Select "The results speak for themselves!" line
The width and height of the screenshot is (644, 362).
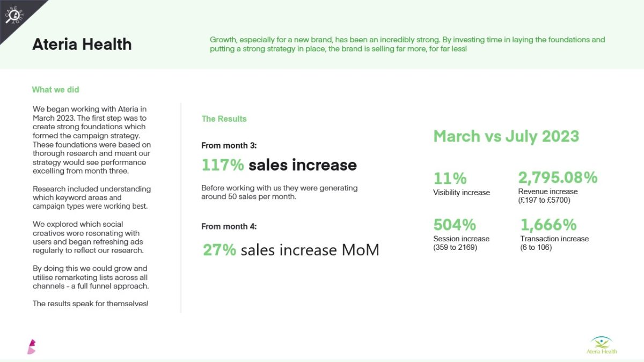tap(90, 304)
